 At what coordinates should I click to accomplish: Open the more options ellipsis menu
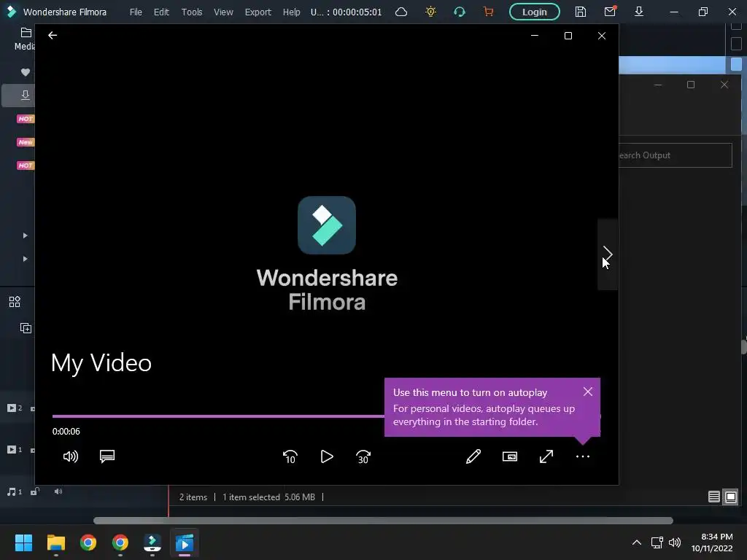(583, 456)
